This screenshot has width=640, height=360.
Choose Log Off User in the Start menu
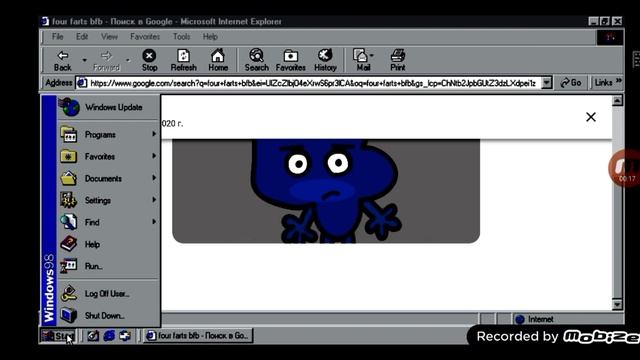[x=108, y=294]
